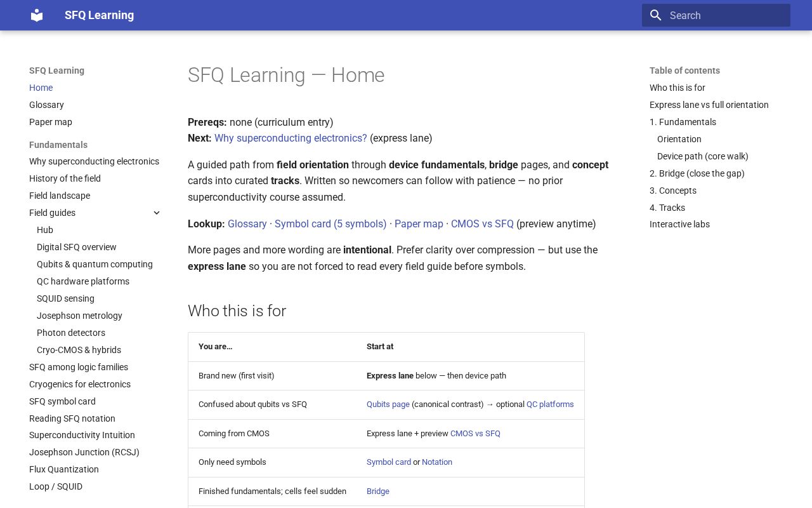Image resolution: width=812 pixels, height=508 pixels.
Task: Open Symbol card (5 symbols) link
Action: tap(331, 224)
